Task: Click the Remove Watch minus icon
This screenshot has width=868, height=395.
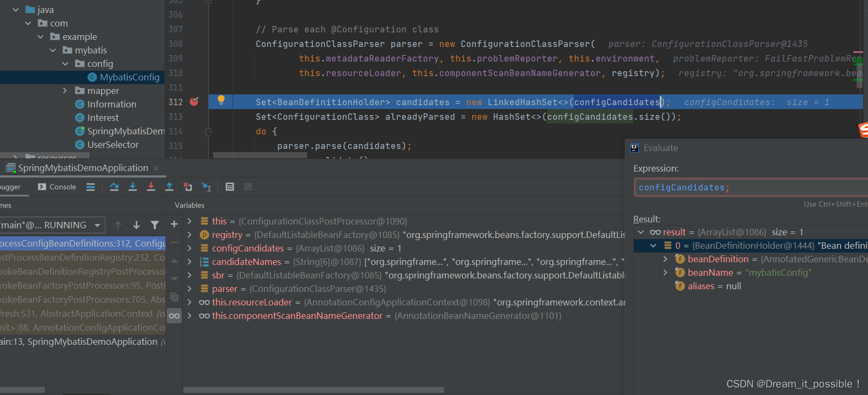Action: pos(174,243)
